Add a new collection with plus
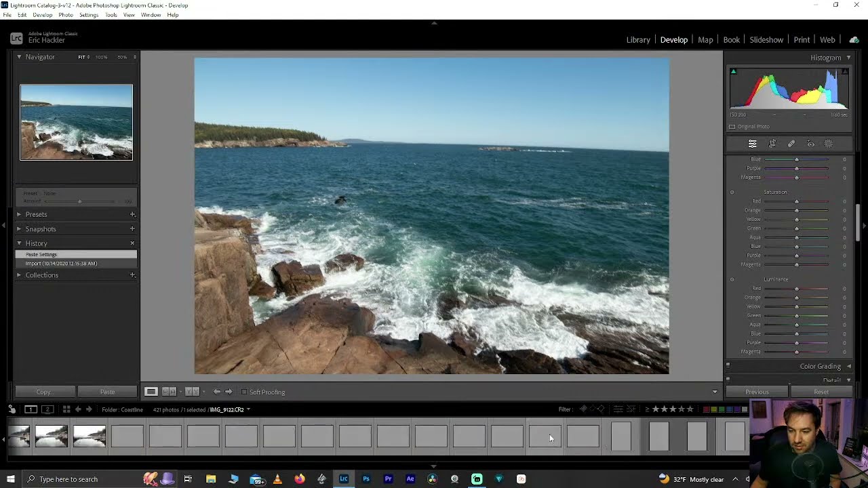The image size is (868, 488). pyautogui.click(x=132, y=274)
